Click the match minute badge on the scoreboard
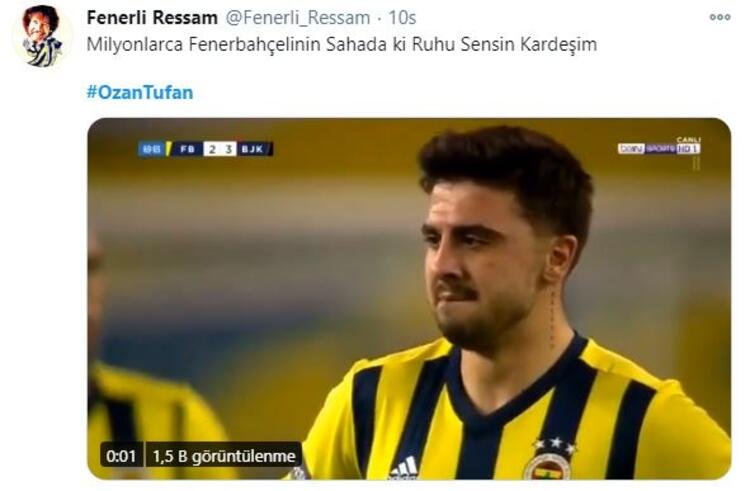The height and width of the screenshot is (491, 750). 152,149
